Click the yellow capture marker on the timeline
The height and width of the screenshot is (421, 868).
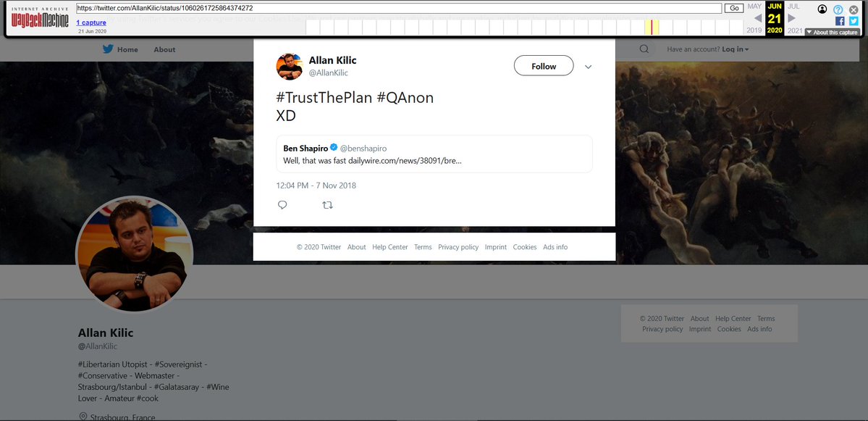[652, 26]
